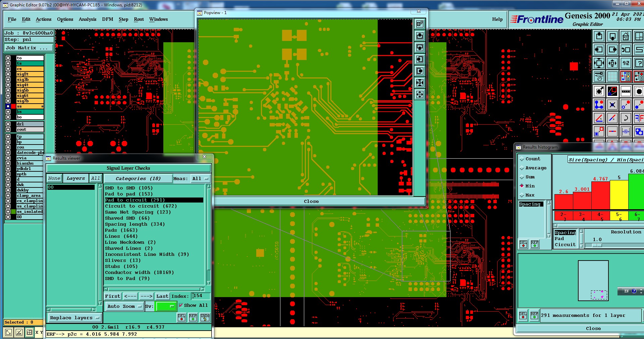This screenshot has height=339, width=644.
Task: Open the Windows menu
Action: (159, 19)
